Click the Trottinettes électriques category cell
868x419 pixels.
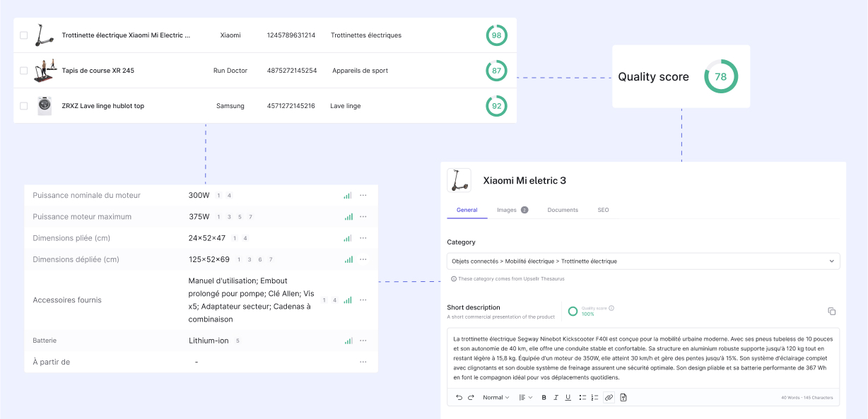[366, 35]
